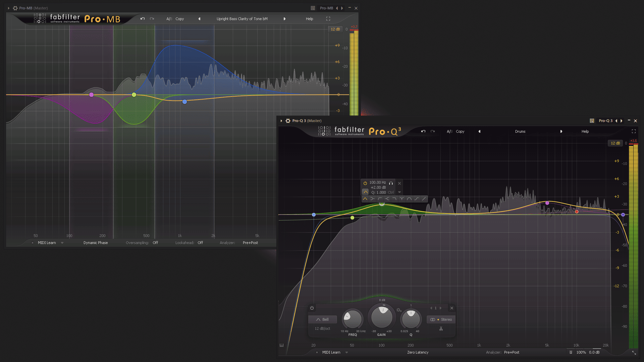Open Pro-MB Analyzer Pre+Post menu
This screenshot has width=644, height=362.
[250, 243]
